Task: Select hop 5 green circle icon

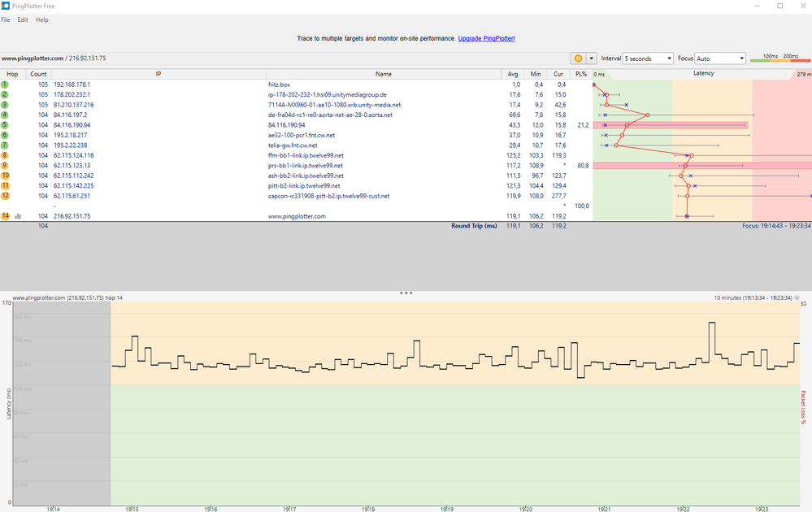Action: 5,125
